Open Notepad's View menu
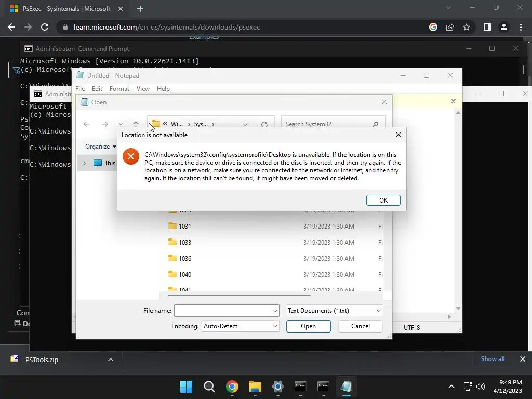This screenshot has height=399, width=532. [143, 88]
